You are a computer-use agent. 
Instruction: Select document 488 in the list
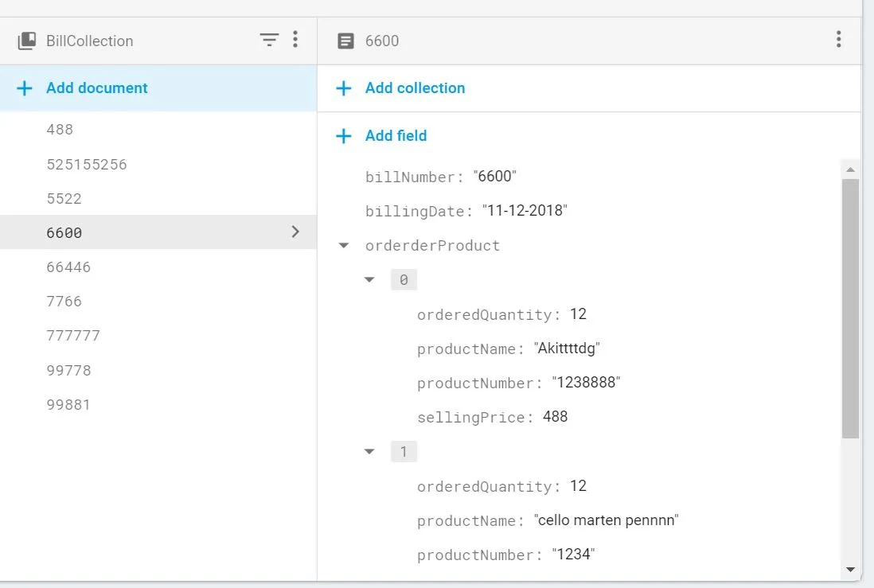(x=60, y=130)
